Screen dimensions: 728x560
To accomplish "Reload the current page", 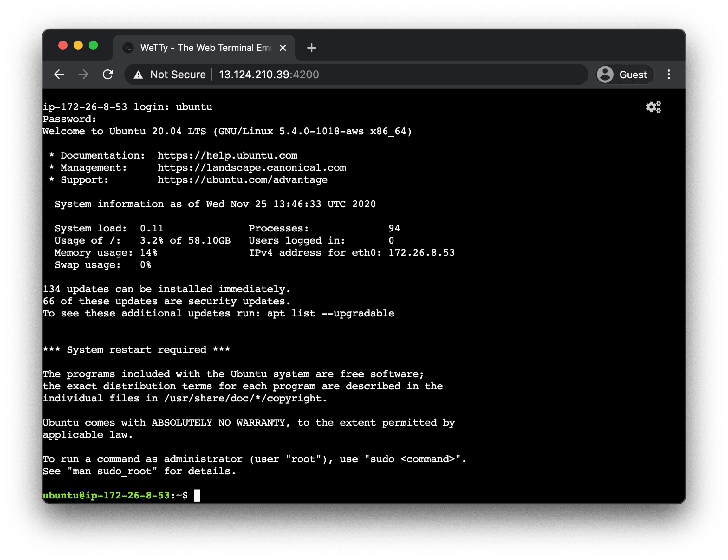I will point(108,74).
